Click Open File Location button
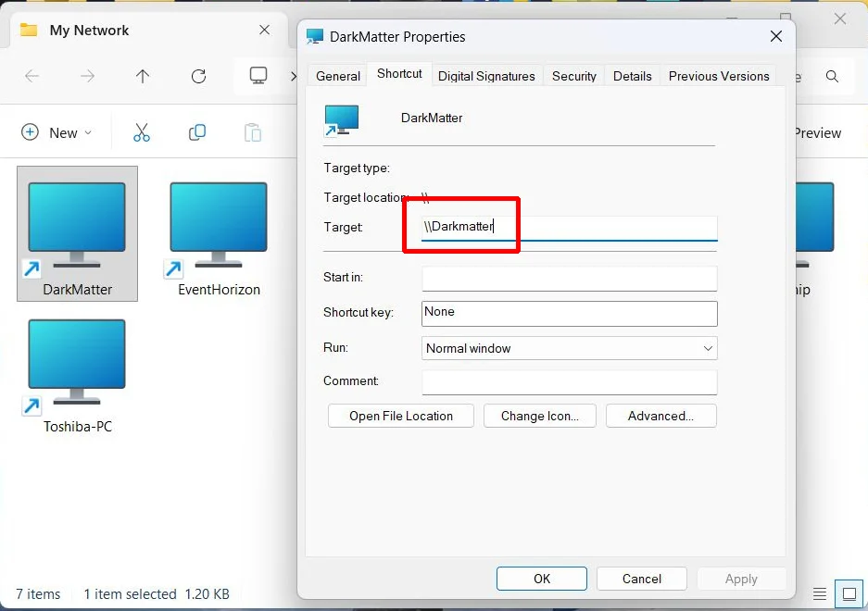Image resolution: width=868 pixels, height=611 pixels. click(x=401, y=416)
